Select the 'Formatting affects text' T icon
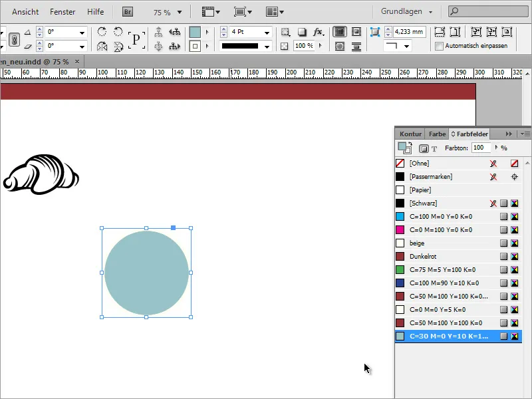Image resolution: width=532 pixels, height=399 pixels. click(x=434, y=148)
